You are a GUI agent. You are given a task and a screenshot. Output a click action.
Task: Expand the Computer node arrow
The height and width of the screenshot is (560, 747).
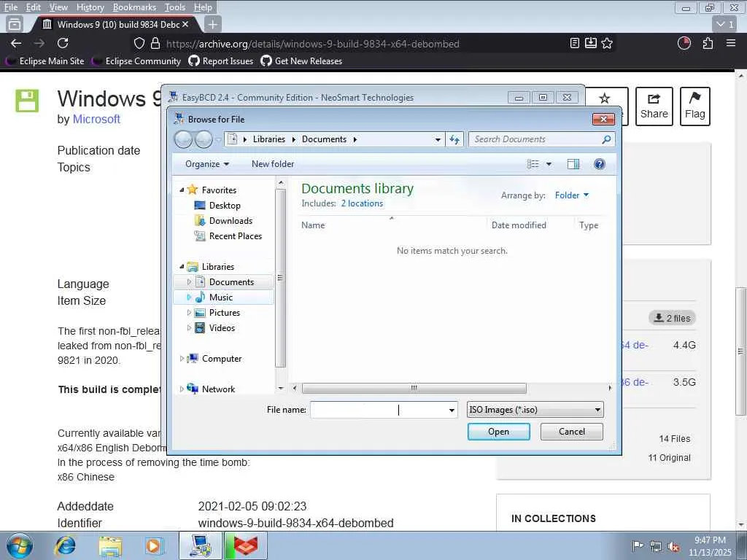182,359
